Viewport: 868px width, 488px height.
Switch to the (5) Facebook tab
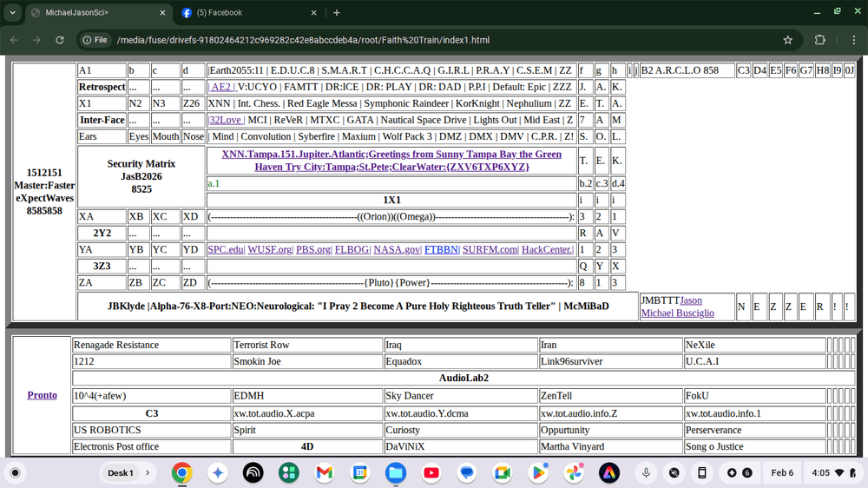(x=249, y=12)
